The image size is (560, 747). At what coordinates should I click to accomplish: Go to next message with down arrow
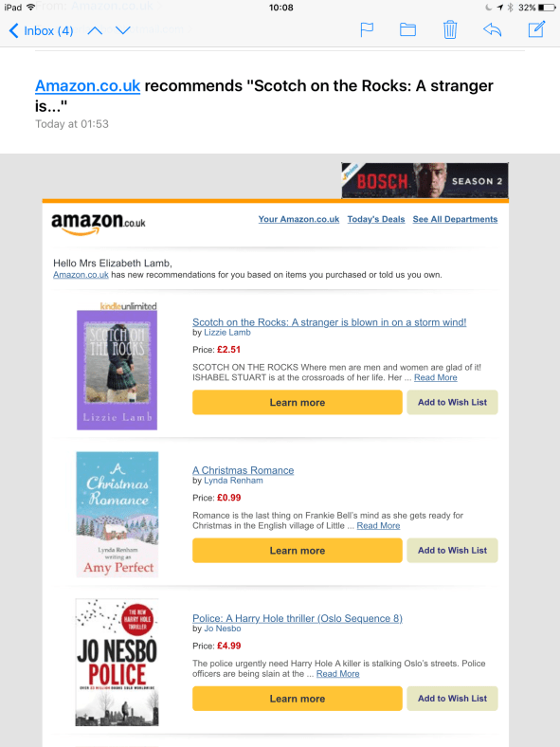[123, 31]
